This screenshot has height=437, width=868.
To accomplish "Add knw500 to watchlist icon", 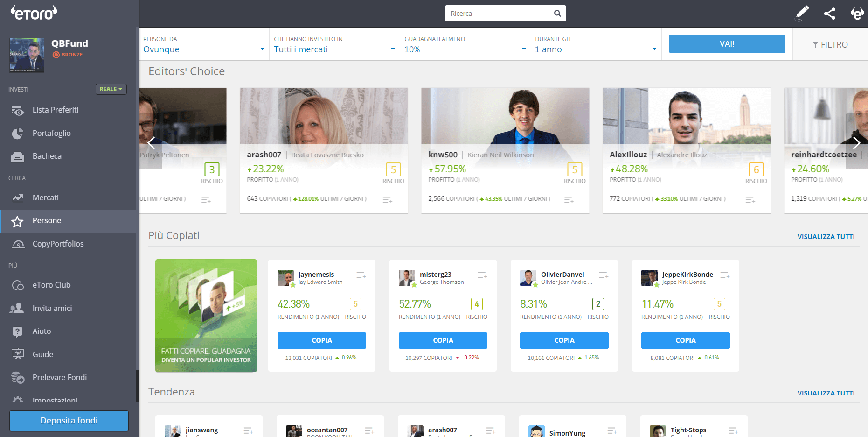I will pyautogui.click(x=569, y=200).
